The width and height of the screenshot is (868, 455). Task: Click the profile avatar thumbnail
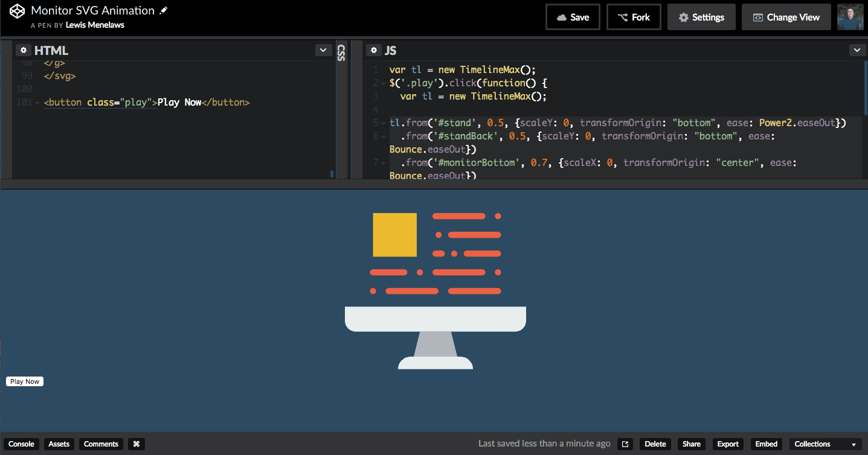tap(851, 16)
